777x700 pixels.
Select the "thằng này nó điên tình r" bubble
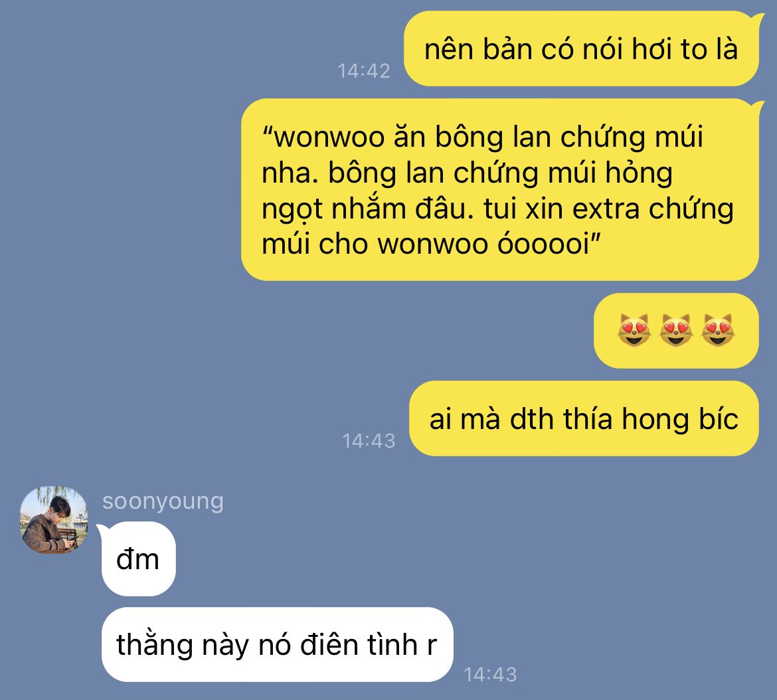click(x=277, y=644)
